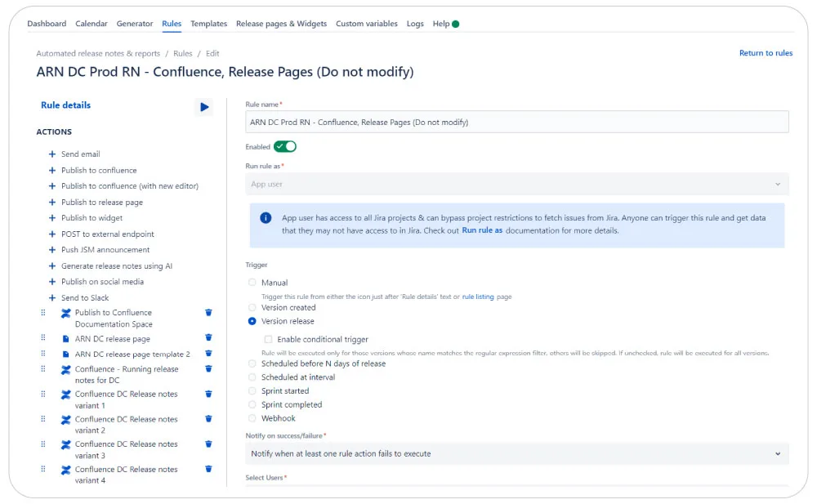The width and height of the screenshot is (817, 504).
Task: Delete Confluence DC Release notes variant 3
Action: point(208,444)
